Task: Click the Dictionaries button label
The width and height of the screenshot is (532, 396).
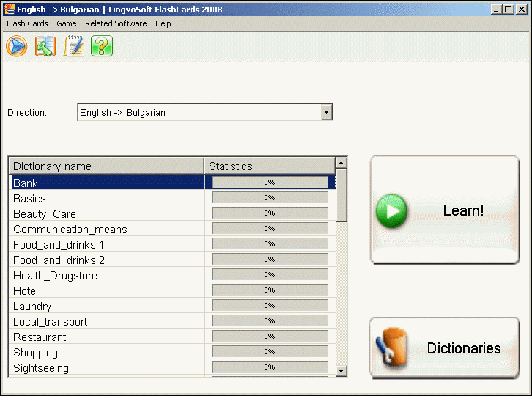Action: point(463,348)
